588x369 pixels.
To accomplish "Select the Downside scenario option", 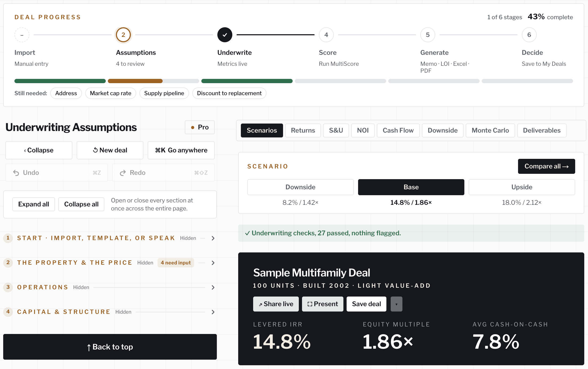I will tap(300, 187).
